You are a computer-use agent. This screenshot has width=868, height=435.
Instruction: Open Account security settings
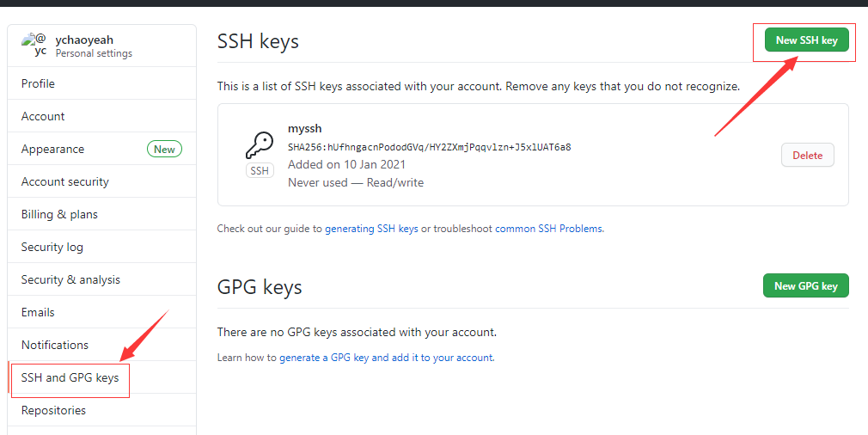click(102, 181)
